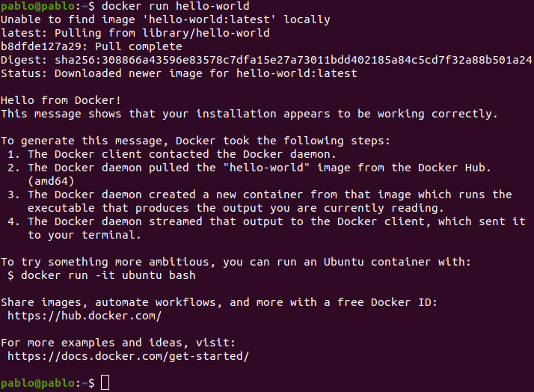The height and width of the screenshot is (392, 534).
Task: Click the https://hub.docker.com/ link
Action: click(x=85, y=316)
